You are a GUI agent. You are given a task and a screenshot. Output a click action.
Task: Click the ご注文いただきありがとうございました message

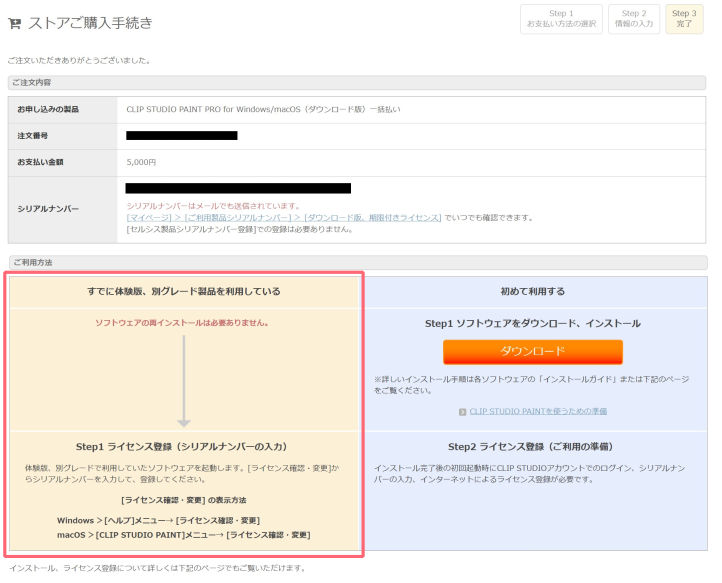coord(79,60)
